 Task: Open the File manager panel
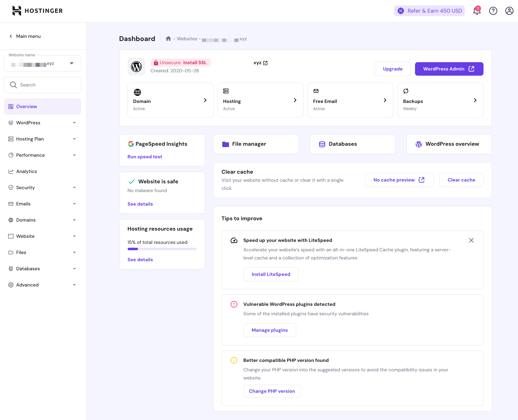click(256, 144)
